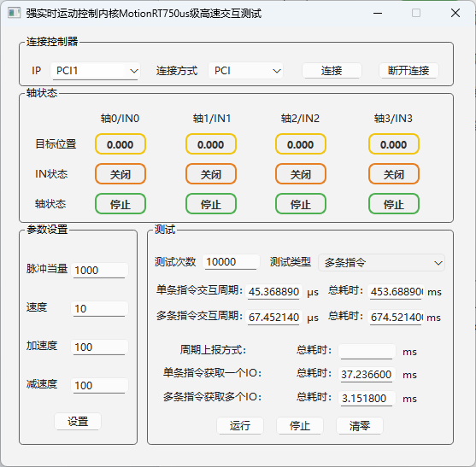This screenshot has height=467, width=476.
Task: Click 轴3 target position indicator 0.000
Action: (x=394, y=144)
